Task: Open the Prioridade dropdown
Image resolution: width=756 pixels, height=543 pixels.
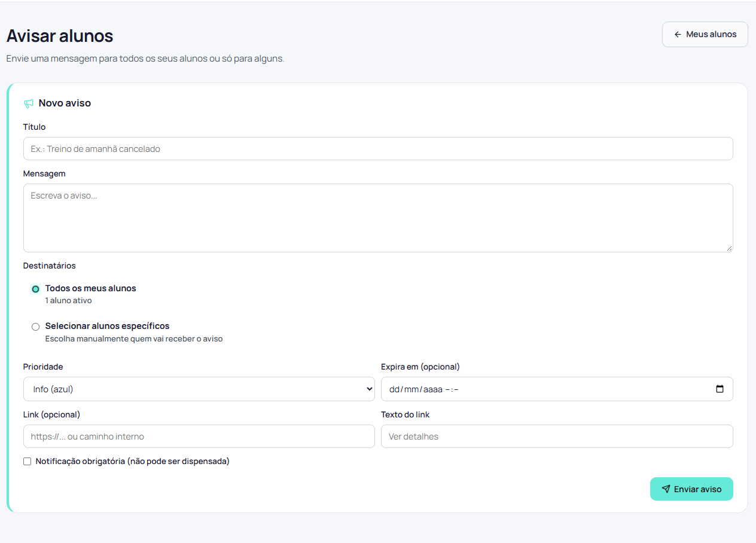Action: [x=199, y=389]
